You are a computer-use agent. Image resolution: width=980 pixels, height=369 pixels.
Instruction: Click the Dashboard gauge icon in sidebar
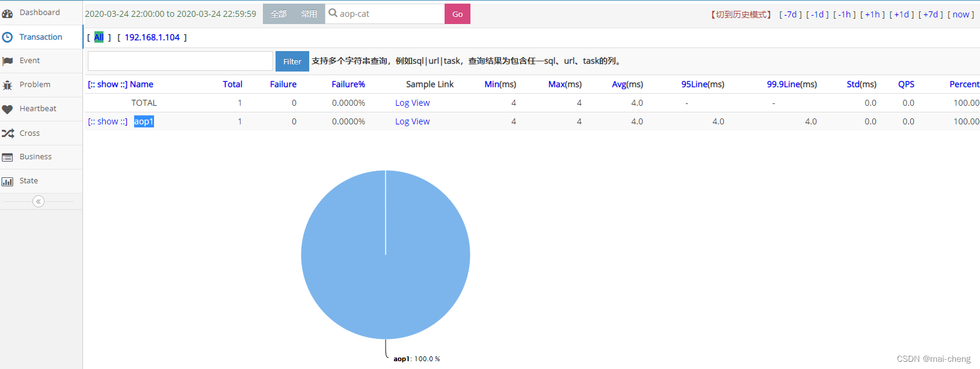point(7,13)
